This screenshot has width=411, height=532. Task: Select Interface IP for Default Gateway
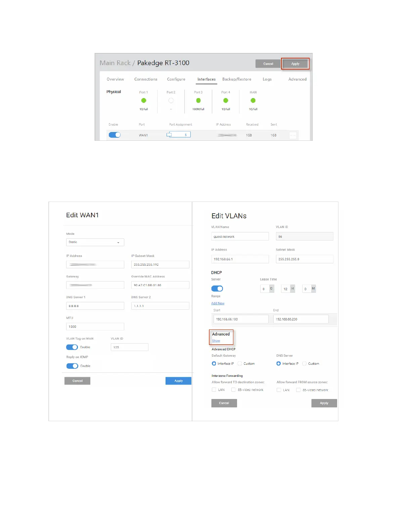click(x=214, y=363)
